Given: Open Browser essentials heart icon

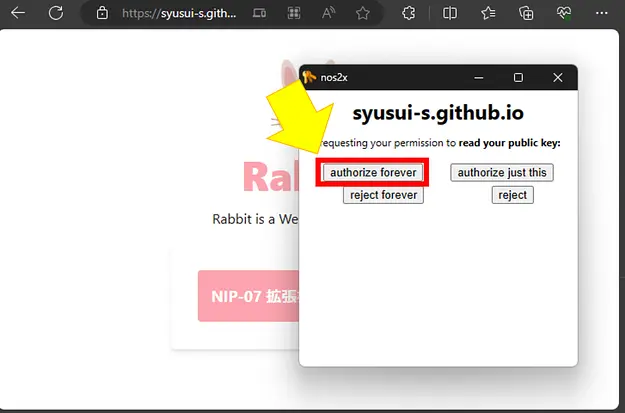Looking at the screenshot, I should click(x=564, y=13).
